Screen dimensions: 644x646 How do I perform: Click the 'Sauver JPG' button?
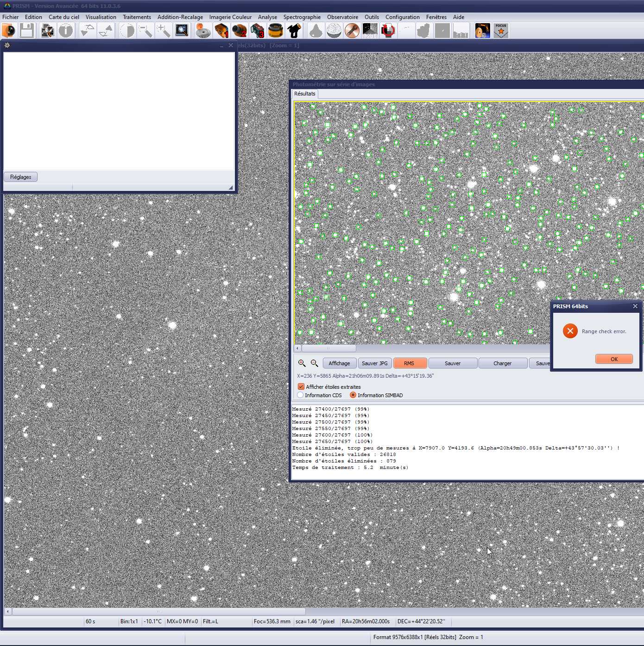click(x=374, y=363)
